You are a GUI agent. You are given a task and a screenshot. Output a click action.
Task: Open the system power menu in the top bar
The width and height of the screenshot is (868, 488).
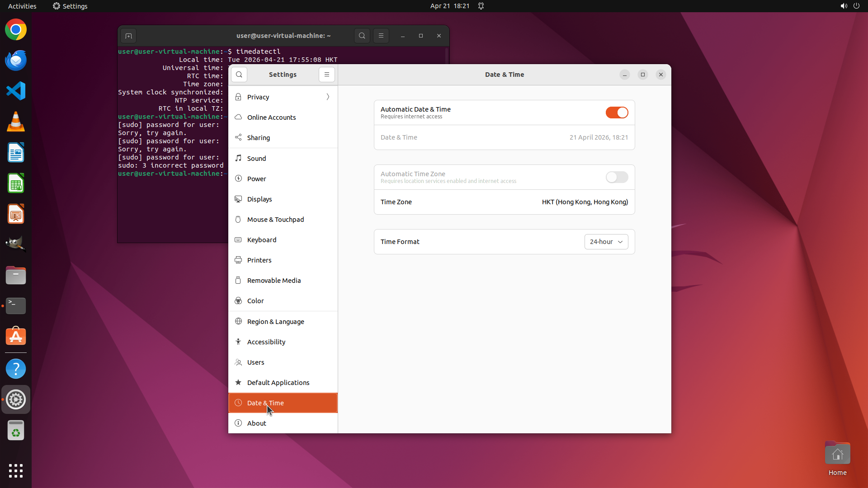(x=856, y=6)
